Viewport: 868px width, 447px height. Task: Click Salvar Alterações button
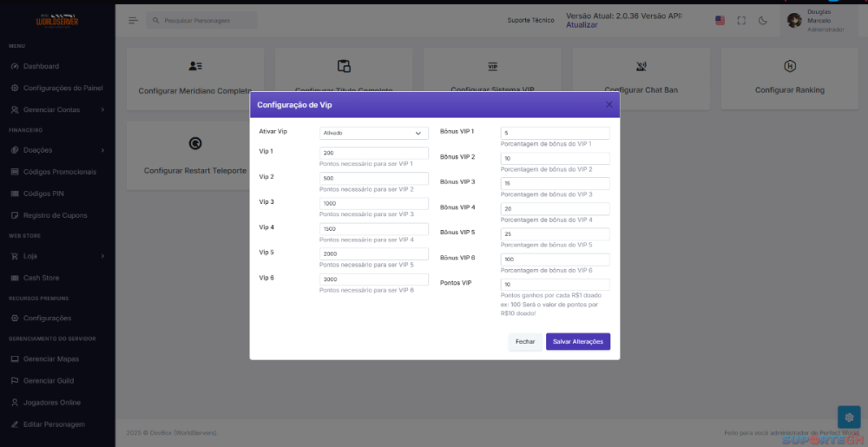[x=577, y=342]
